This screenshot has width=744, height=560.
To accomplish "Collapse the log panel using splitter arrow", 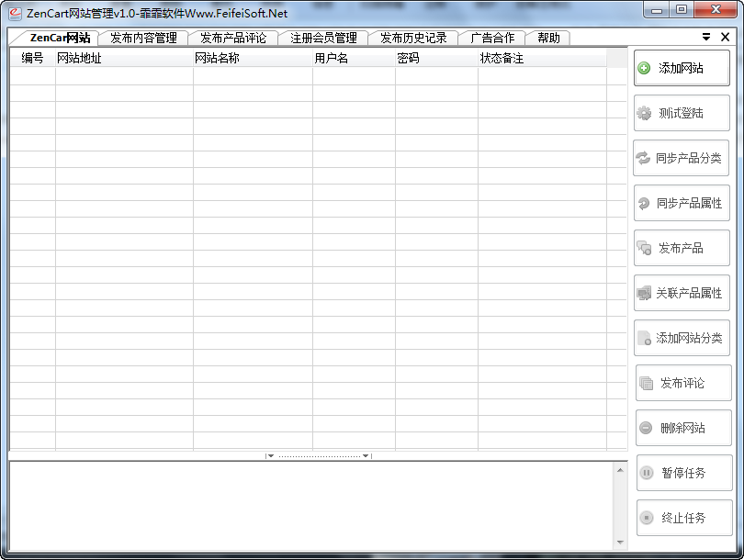I will (x=270, y=454).
